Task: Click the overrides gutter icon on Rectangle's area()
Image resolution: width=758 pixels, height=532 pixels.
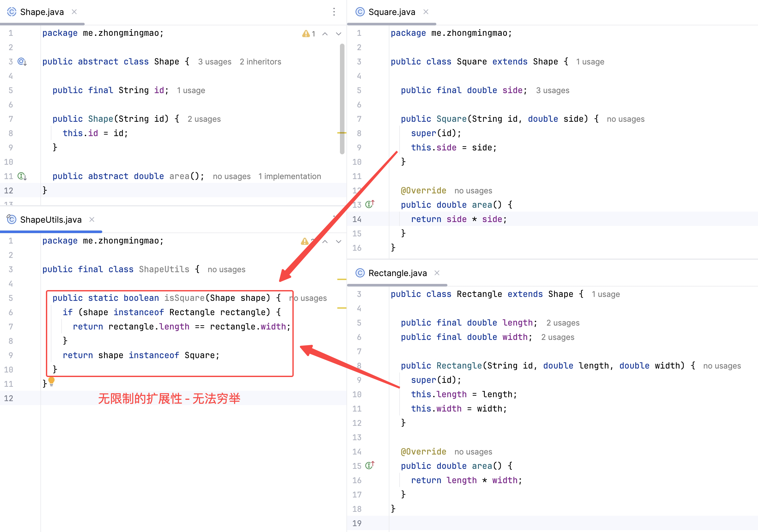Action: tap(370, 466)
